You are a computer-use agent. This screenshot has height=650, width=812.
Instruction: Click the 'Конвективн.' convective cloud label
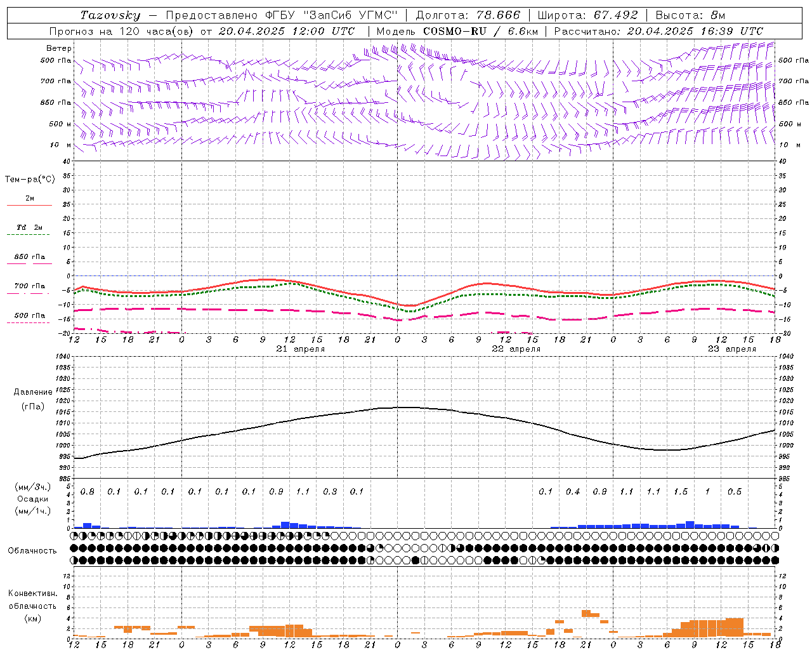[x=32, y=594]
